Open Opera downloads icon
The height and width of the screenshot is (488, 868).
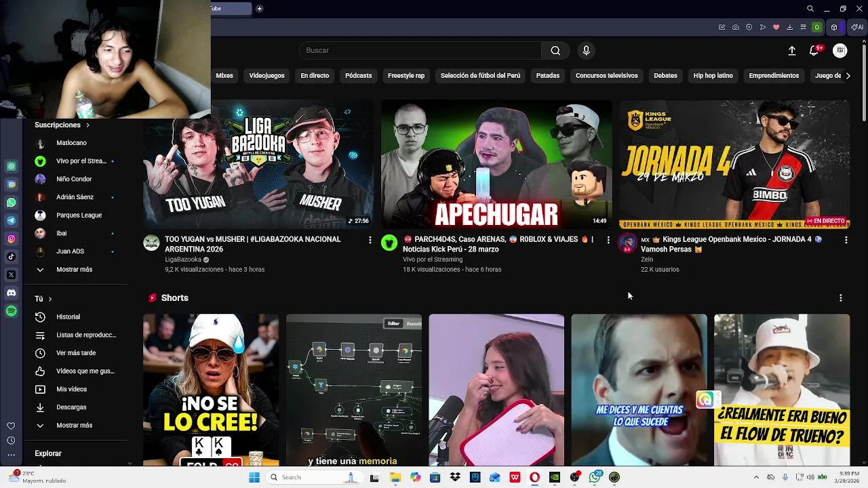coord(790,27)
